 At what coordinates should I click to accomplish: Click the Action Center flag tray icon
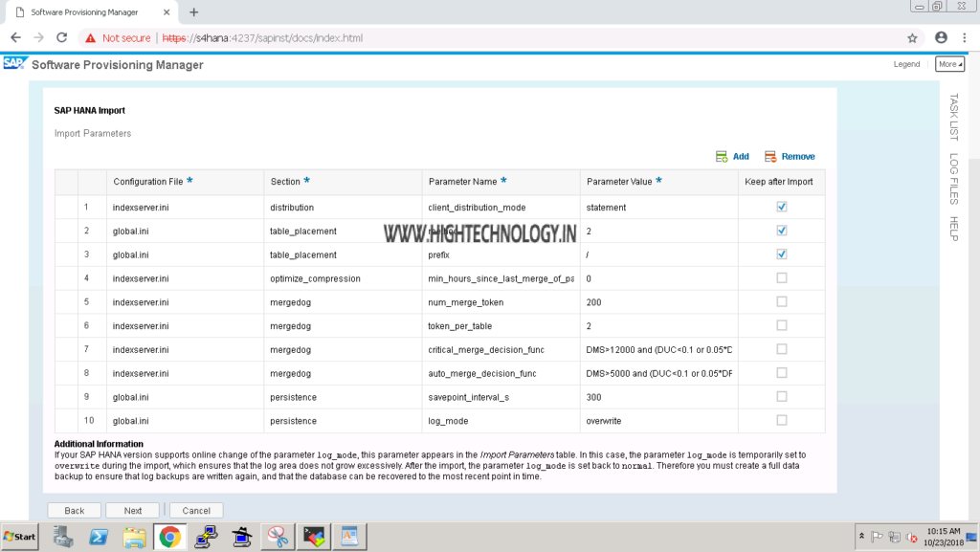877,537
